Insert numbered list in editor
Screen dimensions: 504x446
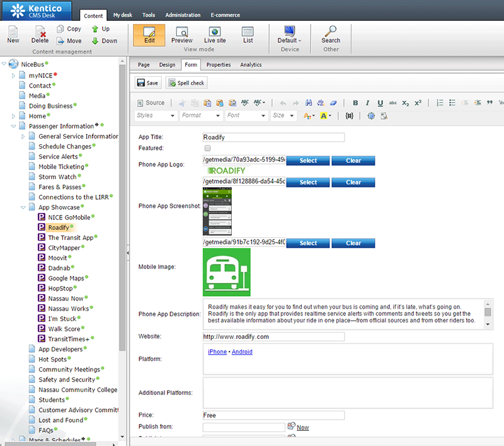coord(440,103)
